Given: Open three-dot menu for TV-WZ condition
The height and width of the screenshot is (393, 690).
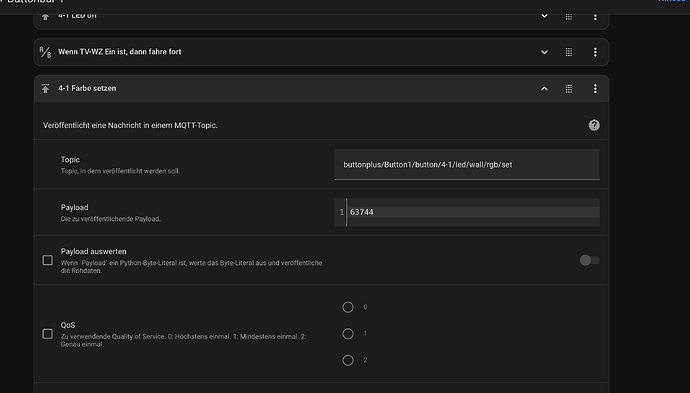Looking at the screenshot, I should click(x=595, y=52).
